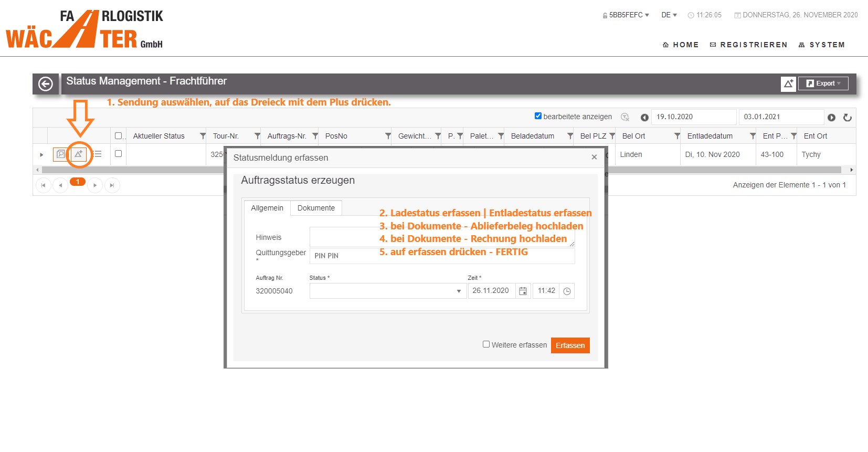Switch to the Dokumente tab
This screenshot has width=868, height=452.
point(316,208)
